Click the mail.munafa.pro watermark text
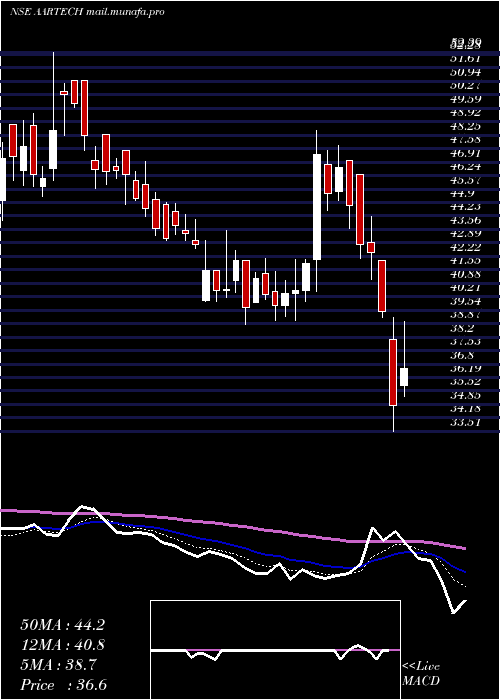 pos(125,12)
